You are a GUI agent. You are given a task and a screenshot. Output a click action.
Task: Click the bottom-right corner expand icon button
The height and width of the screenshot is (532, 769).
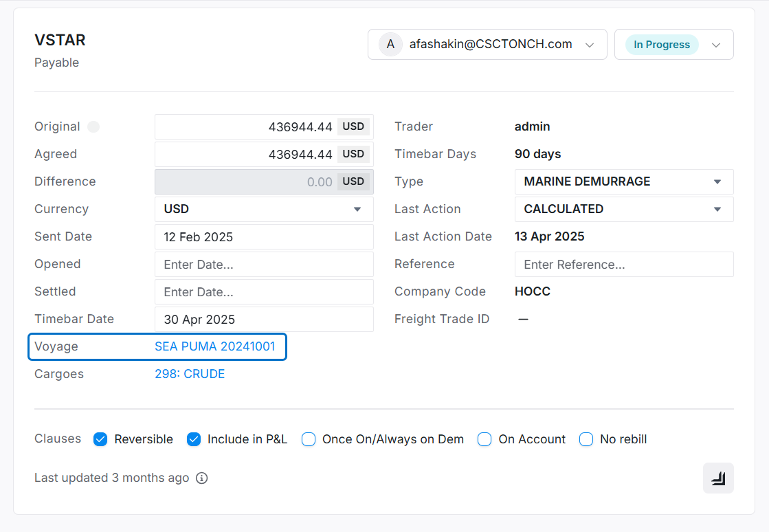point(718,478)
